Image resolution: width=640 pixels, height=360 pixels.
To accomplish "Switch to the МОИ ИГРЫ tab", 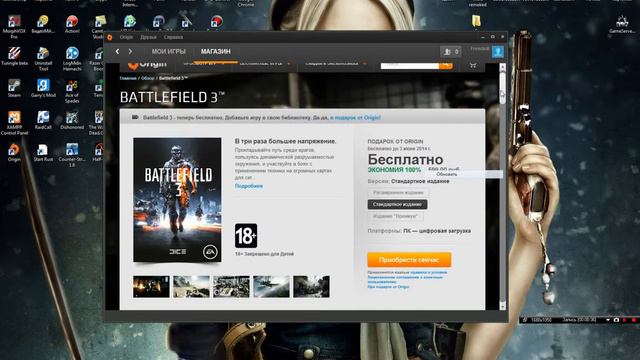I will [x=169, y=51].
